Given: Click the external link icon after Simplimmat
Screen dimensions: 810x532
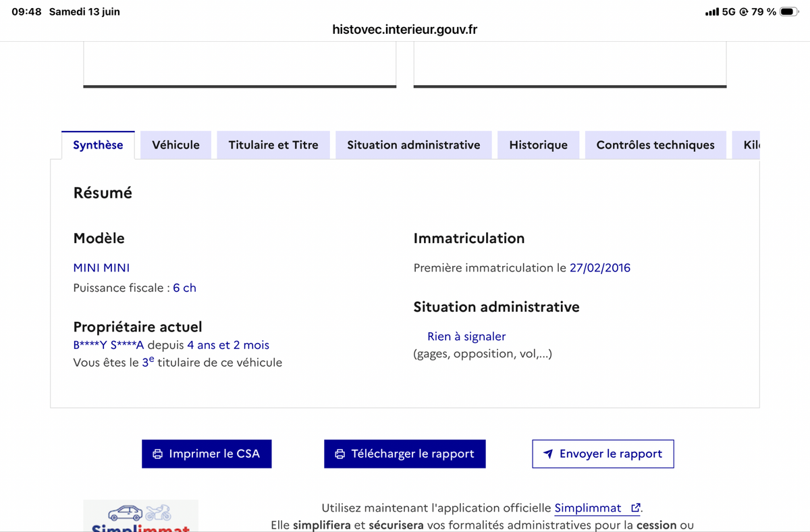Looking at the screenshot, I should (x=635, y=508).
